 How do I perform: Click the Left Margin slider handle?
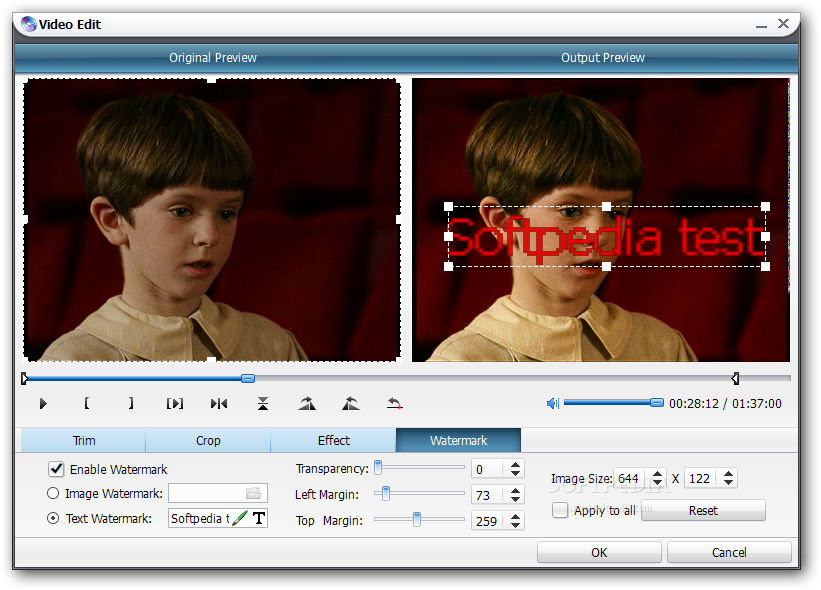[x=386, y=493]
